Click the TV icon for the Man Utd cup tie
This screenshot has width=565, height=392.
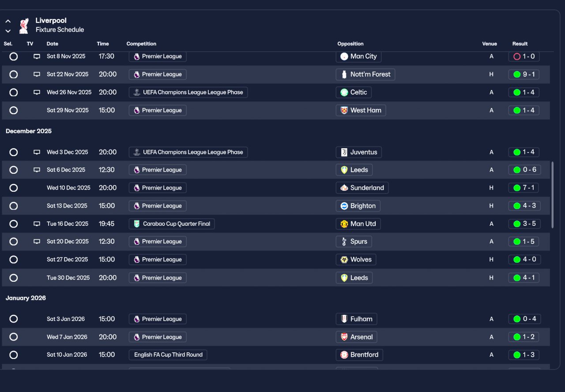[x=37, y=224]
